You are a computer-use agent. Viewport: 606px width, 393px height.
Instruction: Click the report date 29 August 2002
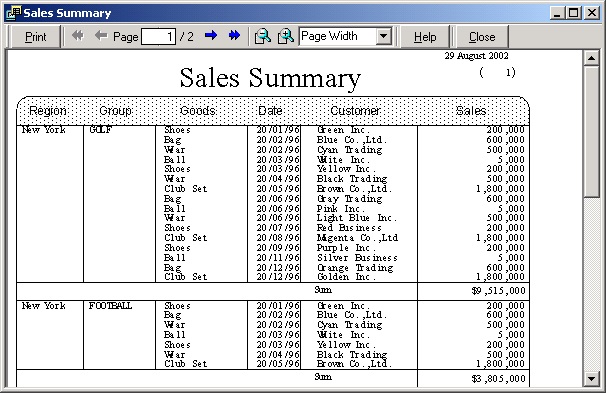click(477, 56)
